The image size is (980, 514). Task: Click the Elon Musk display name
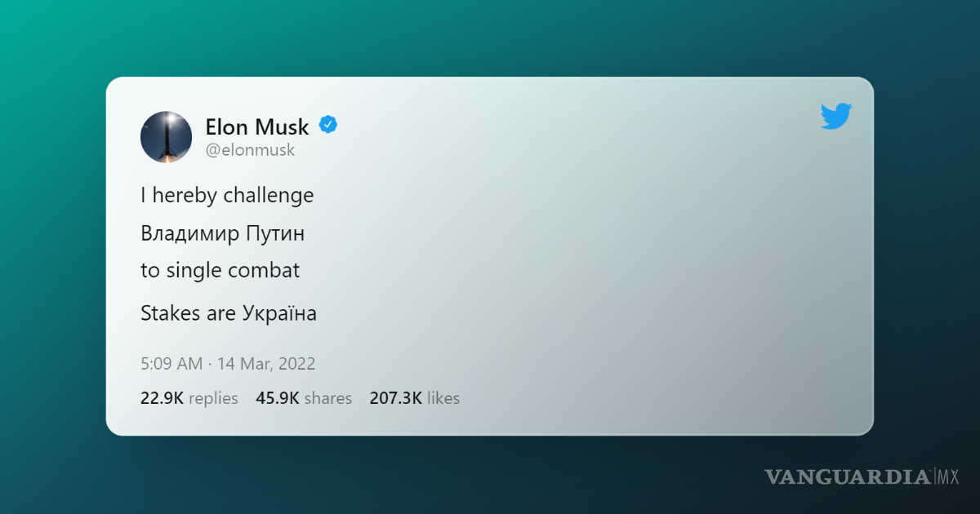click(x=257, y=126)
